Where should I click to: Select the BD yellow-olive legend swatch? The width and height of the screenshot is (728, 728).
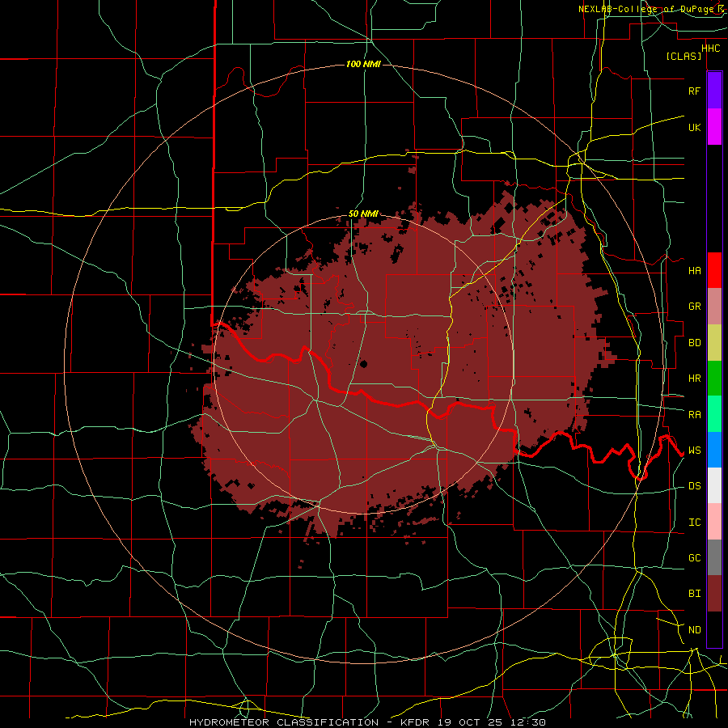coord(714,343)
